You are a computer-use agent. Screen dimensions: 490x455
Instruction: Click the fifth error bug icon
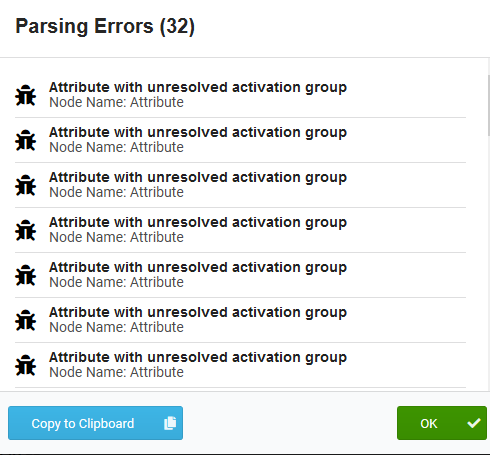click(x=25, y=275)
